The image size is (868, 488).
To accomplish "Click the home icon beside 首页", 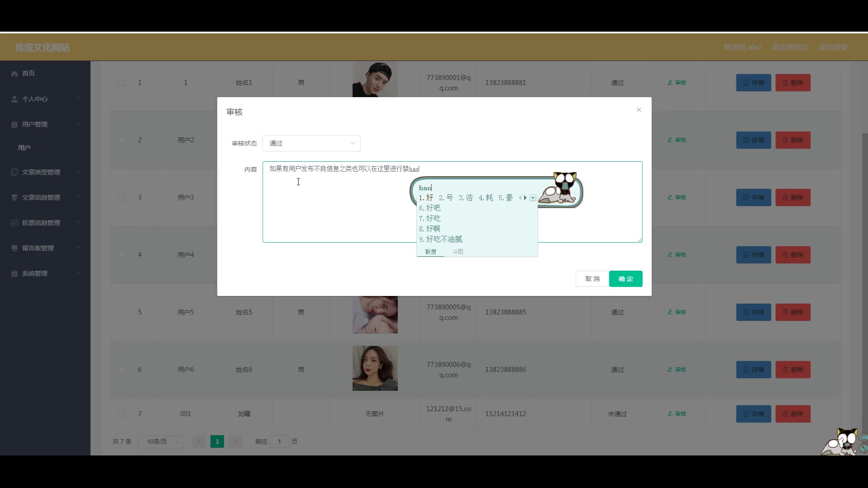I will click(x=14, y=74).
